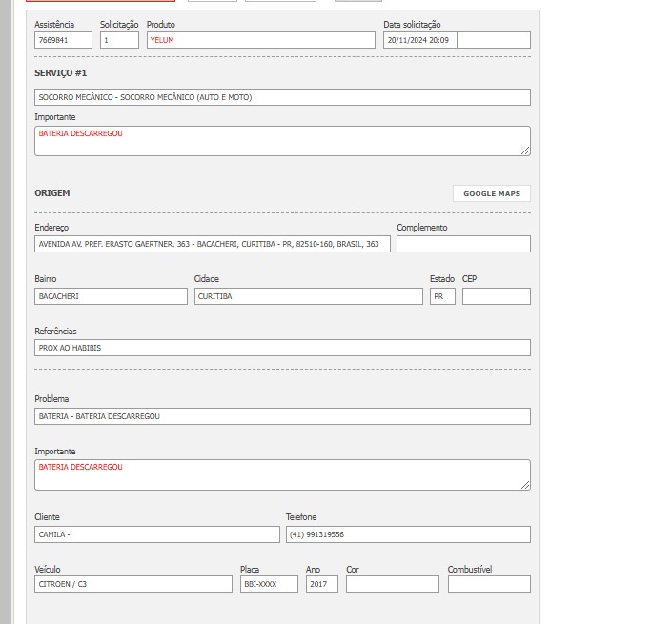Image resolution: width=672 pixels, height=624 pixels.
Task: Click the Assistência number field
Action: coord(63,40)
